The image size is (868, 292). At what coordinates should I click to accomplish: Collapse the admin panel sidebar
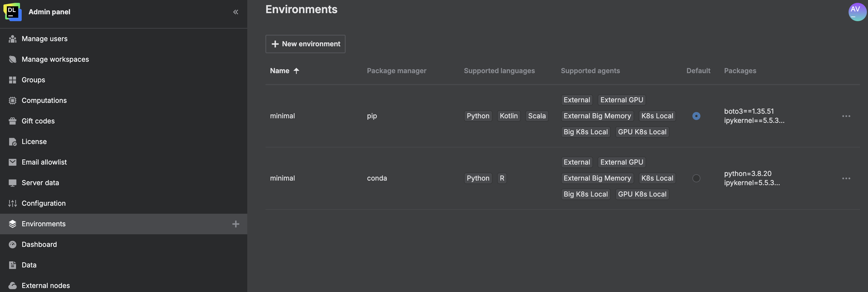[236, 11]
